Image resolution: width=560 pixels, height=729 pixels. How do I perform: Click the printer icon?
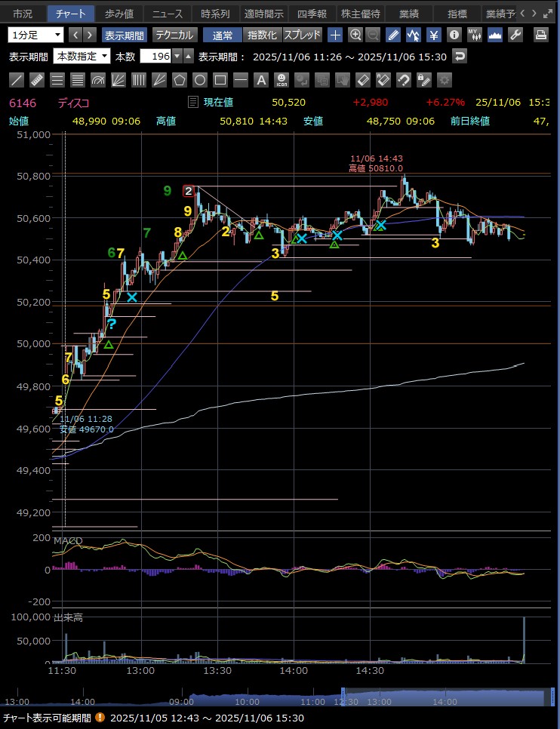coord(540,35)
